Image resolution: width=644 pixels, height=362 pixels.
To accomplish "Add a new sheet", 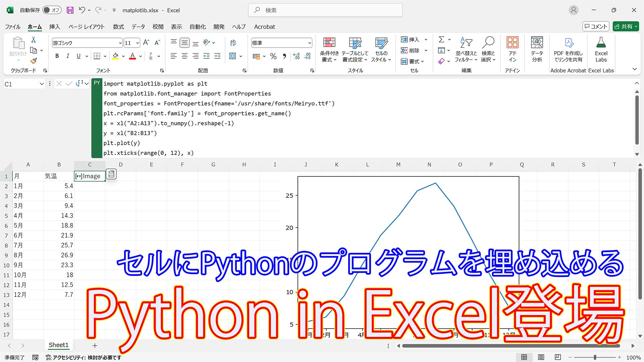I will tap(95, 345).
